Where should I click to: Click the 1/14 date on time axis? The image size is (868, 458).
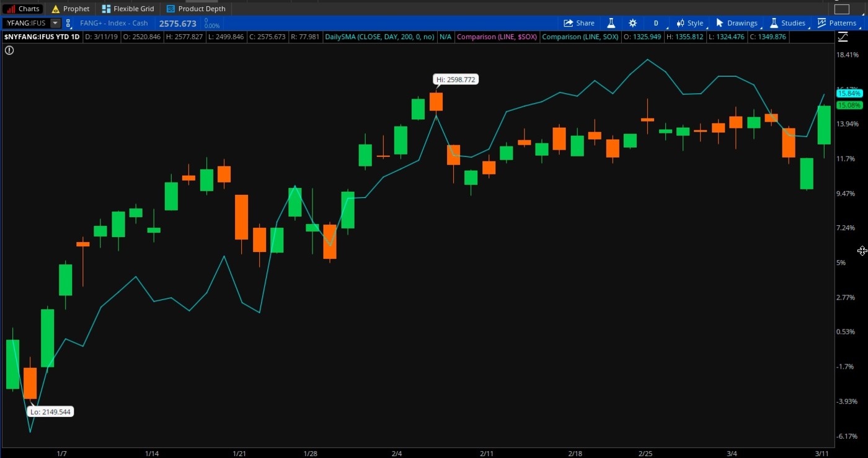(x=151, y=454)
